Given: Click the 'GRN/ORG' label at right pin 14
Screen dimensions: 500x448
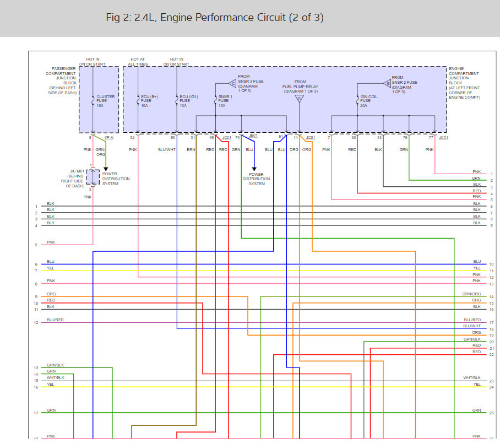Looking at the screenshot, I should (471, 294).
